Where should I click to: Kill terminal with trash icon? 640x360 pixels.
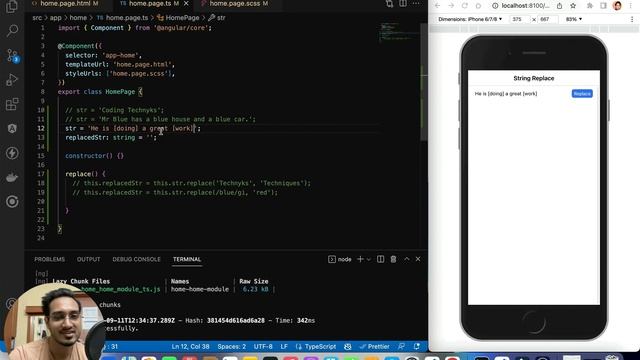click(x=393, y=259)
